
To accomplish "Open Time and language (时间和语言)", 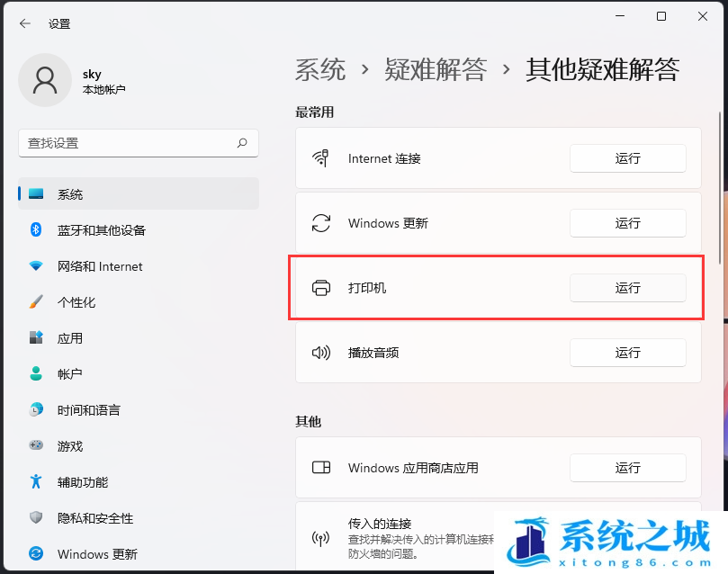I will [x=88, y=410].
